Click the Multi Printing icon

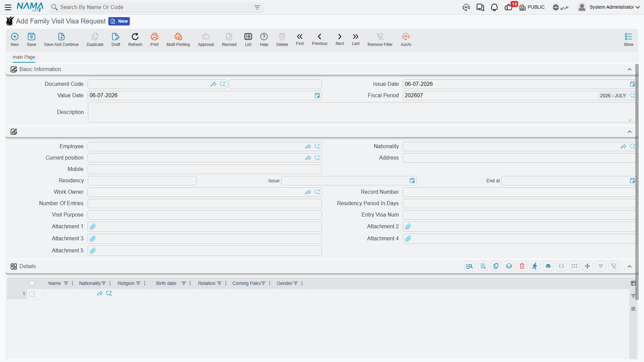pyautogui.click(x=178, y=37)
